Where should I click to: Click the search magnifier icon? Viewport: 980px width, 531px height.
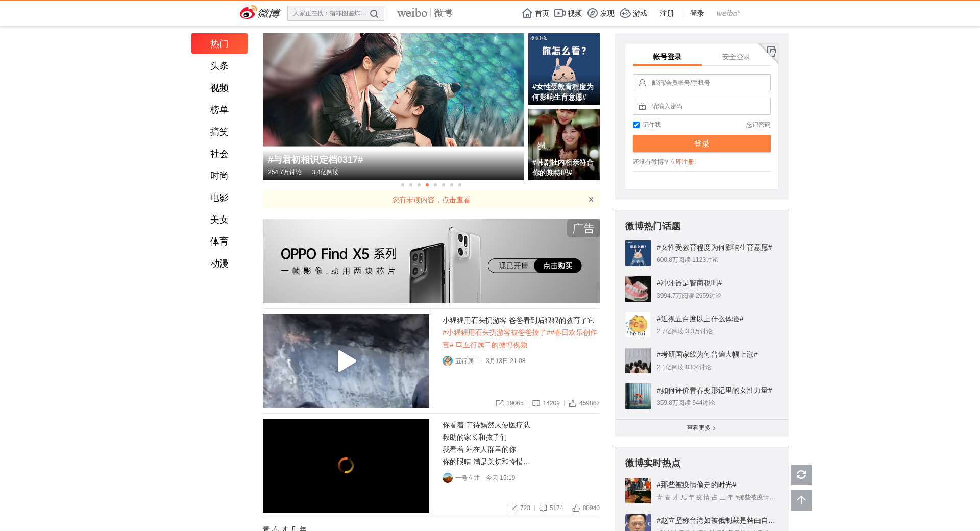pyautogui.click(x=374, y=14)
